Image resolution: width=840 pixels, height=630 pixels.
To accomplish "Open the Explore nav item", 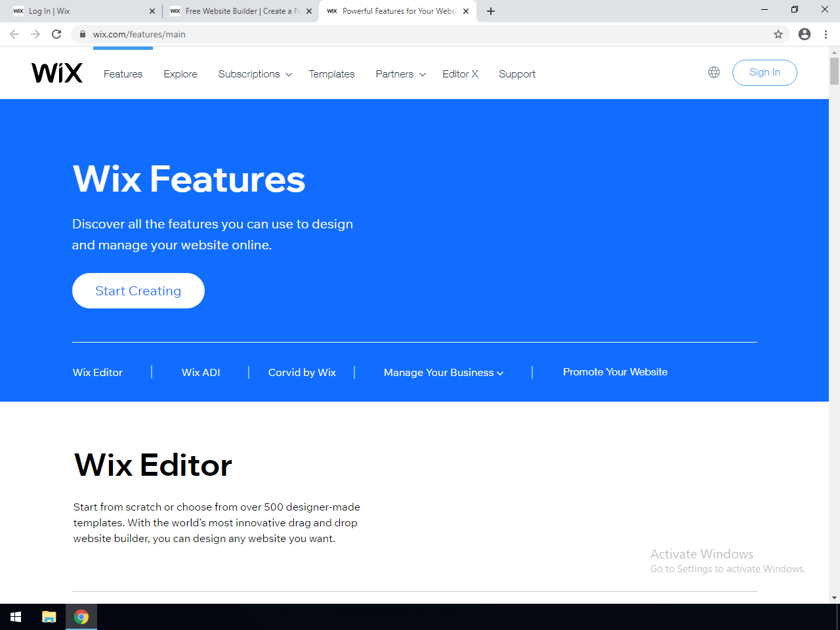I will click(180, 74).
